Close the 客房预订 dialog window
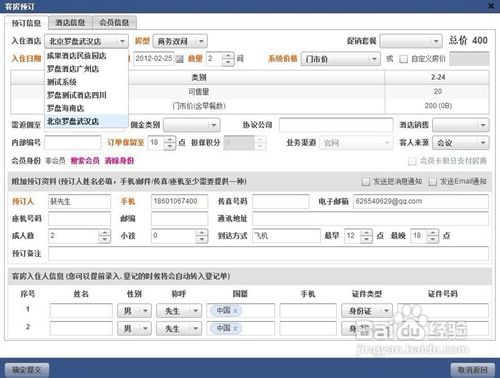 (x=491, y=6)
